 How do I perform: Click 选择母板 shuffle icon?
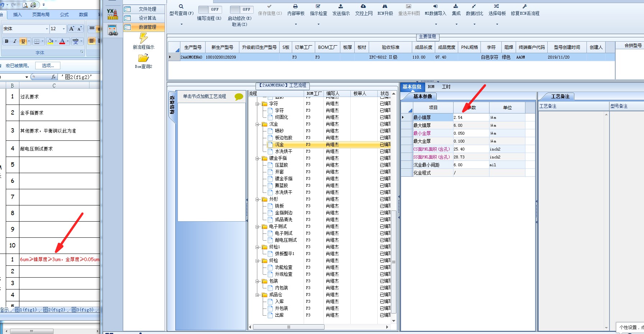click(496, 6)
